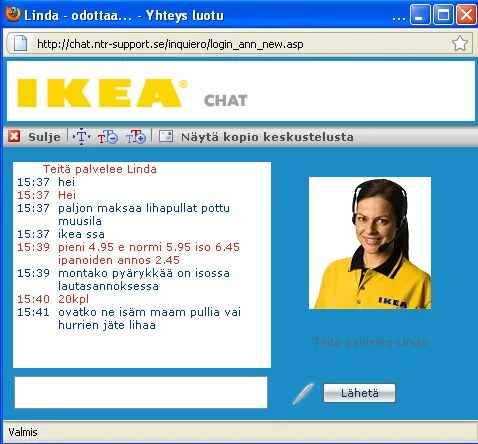Click message "montako pyärykkää on isossa"
The height and width of the screenshot is (444, 478).
click(144, 273)
